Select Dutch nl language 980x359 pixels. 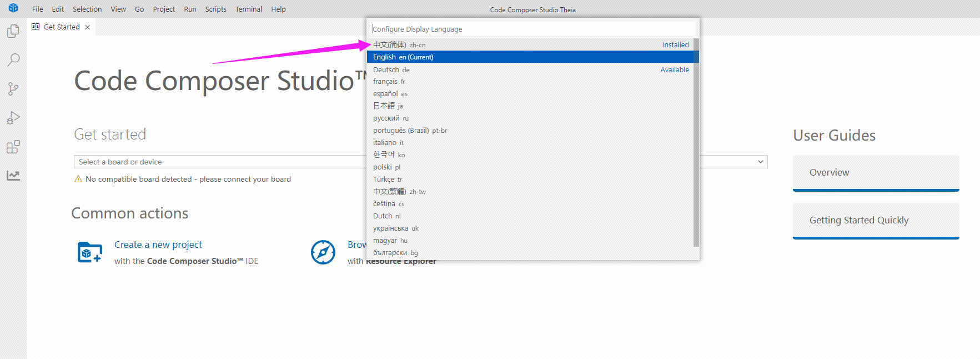[x=530, y=216]
